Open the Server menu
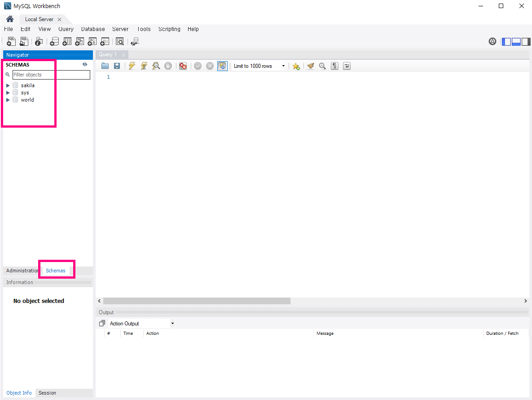The height and width of the screenshot is (400, 532). pyautogui.click(x=120, y=29)
